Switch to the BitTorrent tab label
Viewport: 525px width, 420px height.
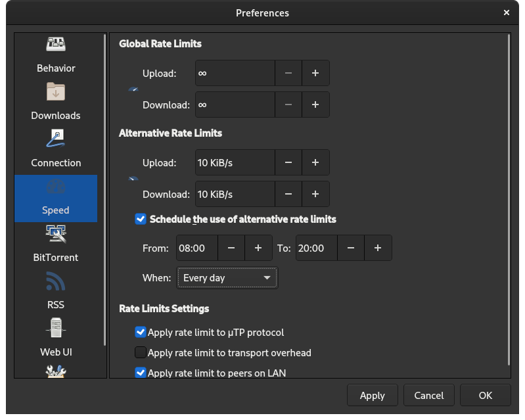(x=56, y=257)
